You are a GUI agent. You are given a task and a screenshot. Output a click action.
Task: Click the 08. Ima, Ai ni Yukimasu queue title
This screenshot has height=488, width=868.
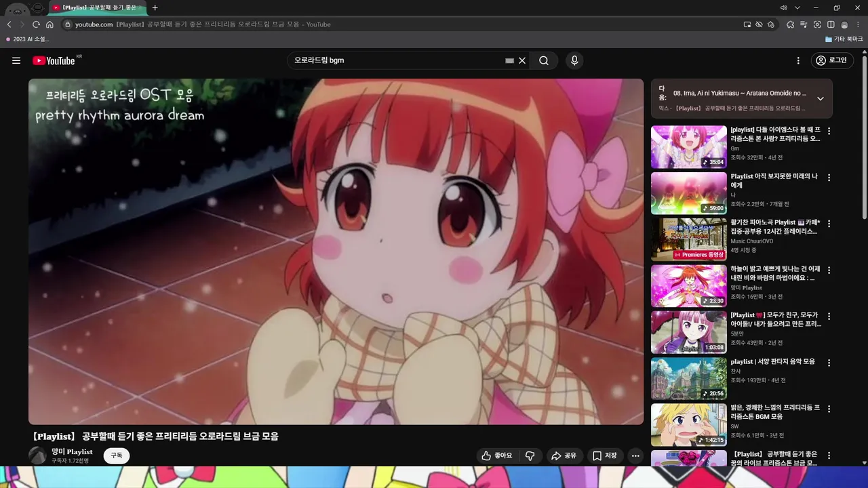tap(740, 93)
